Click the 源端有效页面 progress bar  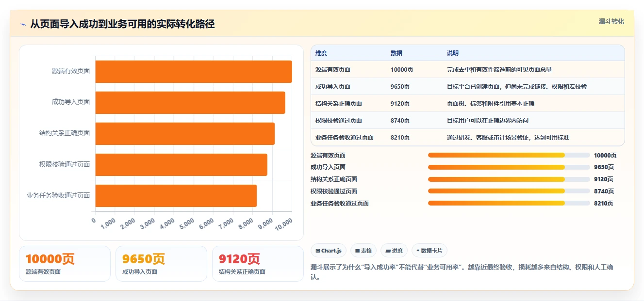tap(509, 155)
